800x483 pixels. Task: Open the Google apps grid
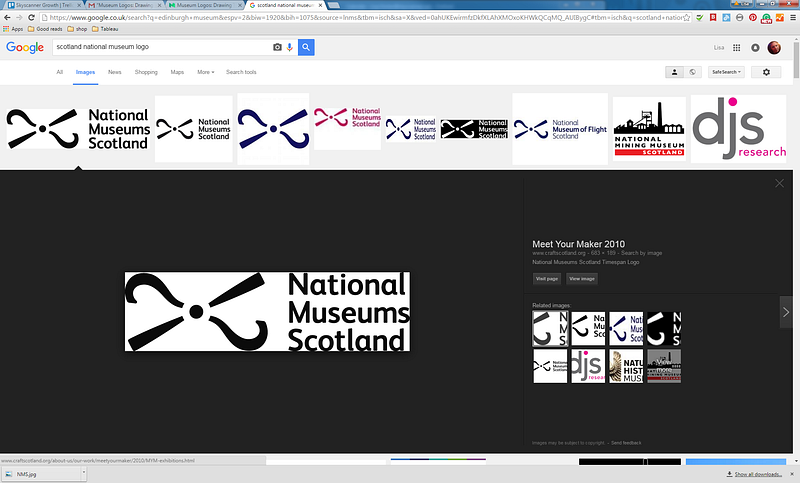click(x=736, y=47)
